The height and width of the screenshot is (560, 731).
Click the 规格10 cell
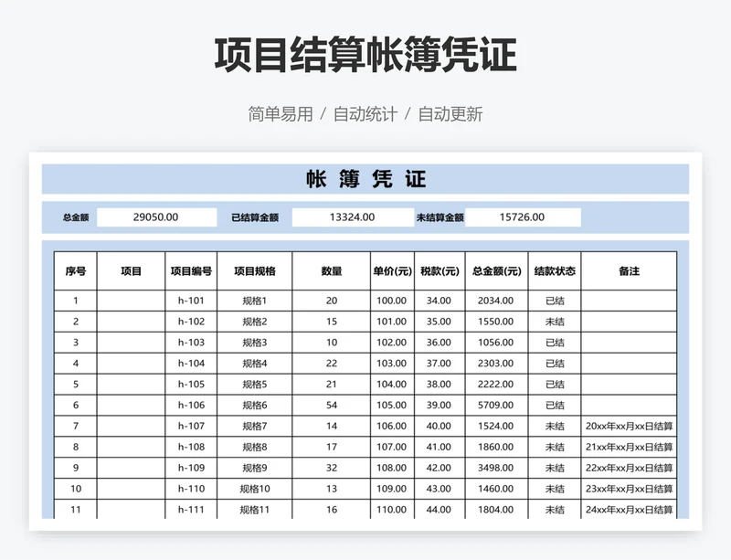point(255,489)
